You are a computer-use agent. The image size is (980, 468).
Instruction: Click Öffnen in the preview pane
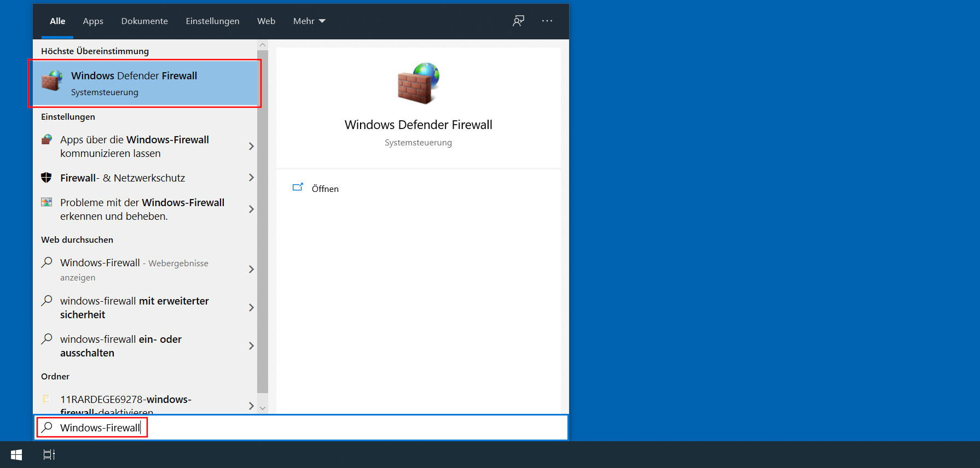click(x=325, y=189)
